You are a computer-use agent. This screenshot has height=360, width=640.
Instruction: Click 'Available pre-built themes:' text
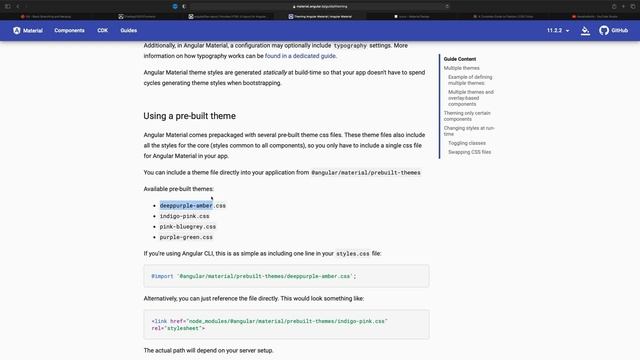click(178, 189)
